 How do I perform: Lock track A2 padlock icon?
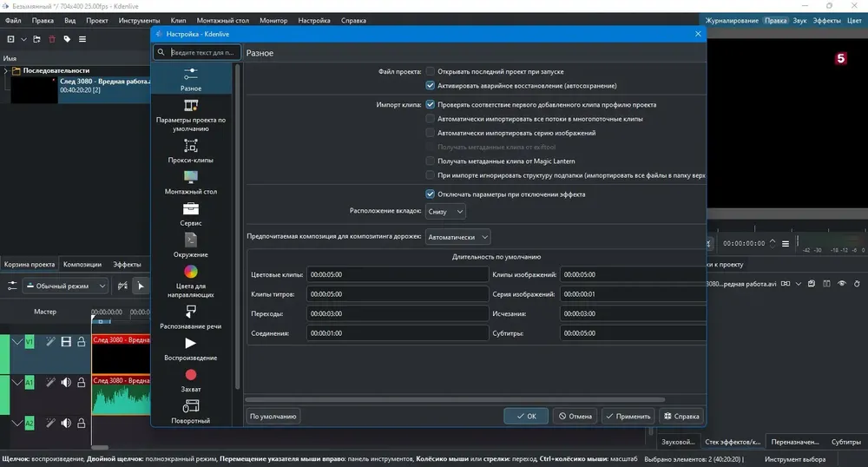82,424
